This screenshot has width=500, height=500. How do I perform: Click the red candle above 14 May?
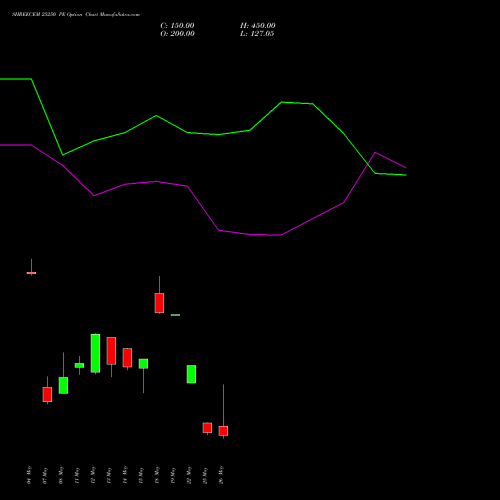point(127,358)
